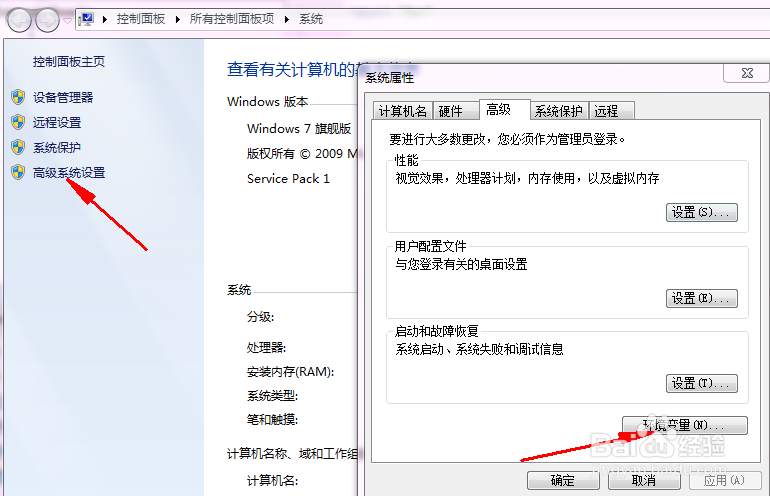Go back with the Back navigation arrow
Viewport: 770px width, 496px height.
[x=19, y=20]
